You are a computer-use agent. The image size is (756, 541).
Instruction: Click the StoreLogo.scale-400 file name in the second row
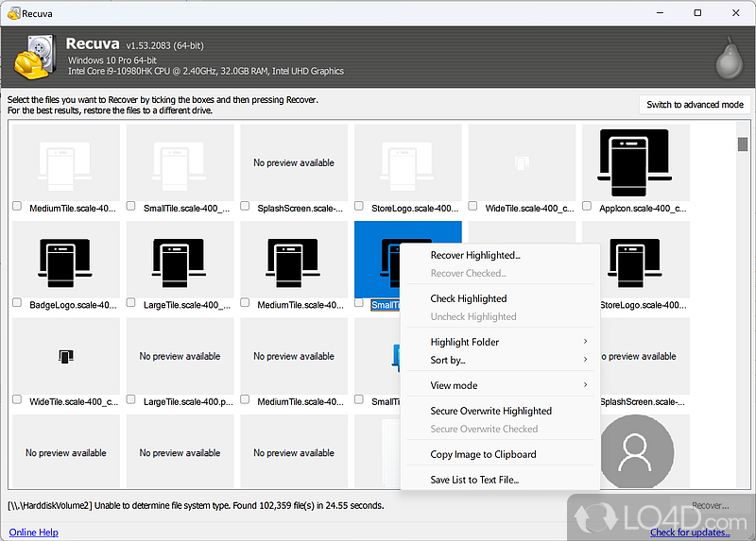[x=644, y=305]
